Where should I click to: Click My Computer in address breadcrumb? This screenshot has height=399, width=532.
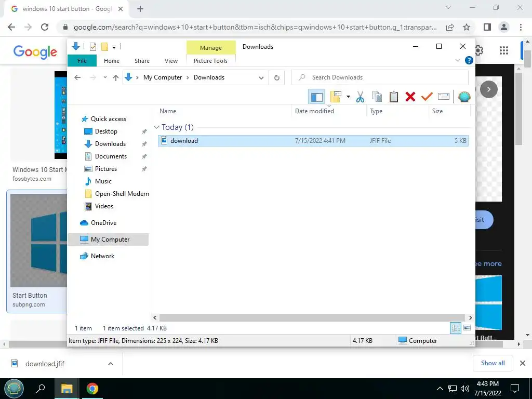pos(163,77)
